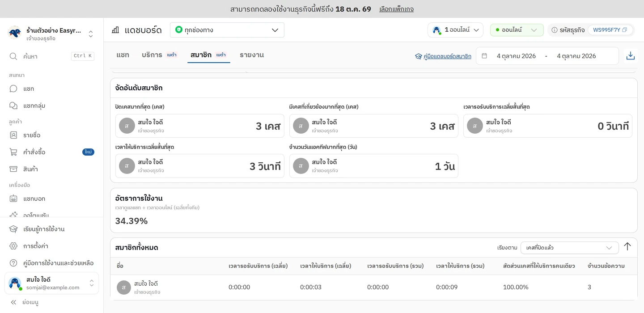The width and height of the screenshot is (644, 313).
Task: Open the เรียงตาม sort dropdown
Action: [x=570, y=248]
